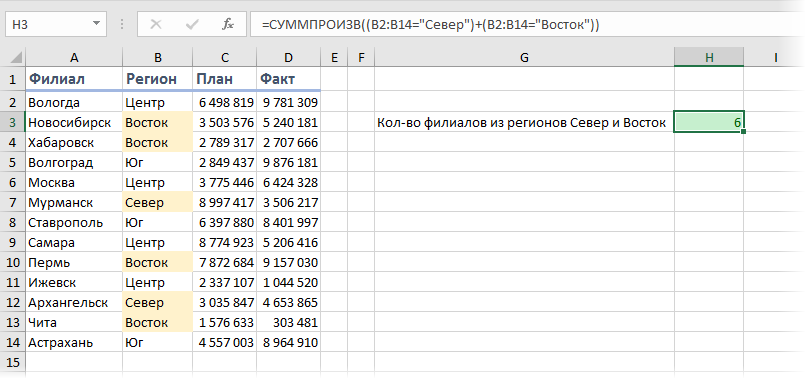806x379 pixels.
Task: Select column D header
Action: [x=288, y=58]
